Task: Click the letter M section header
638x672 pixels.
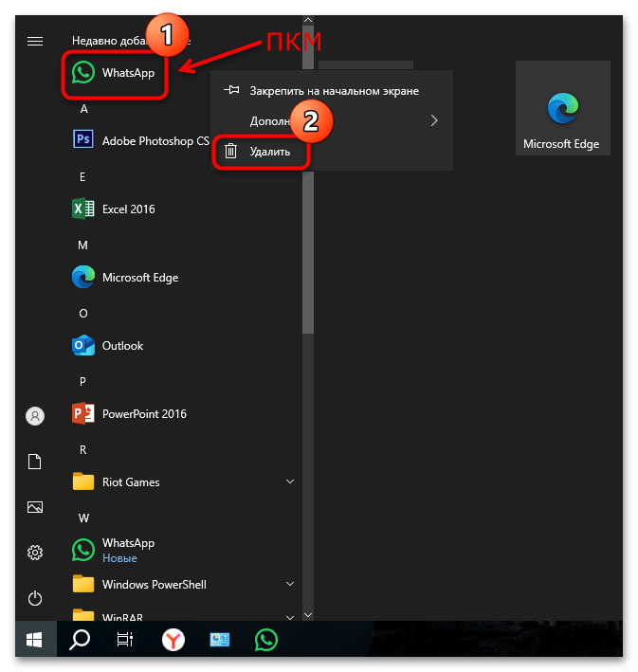Action: [x=82, y=245]
